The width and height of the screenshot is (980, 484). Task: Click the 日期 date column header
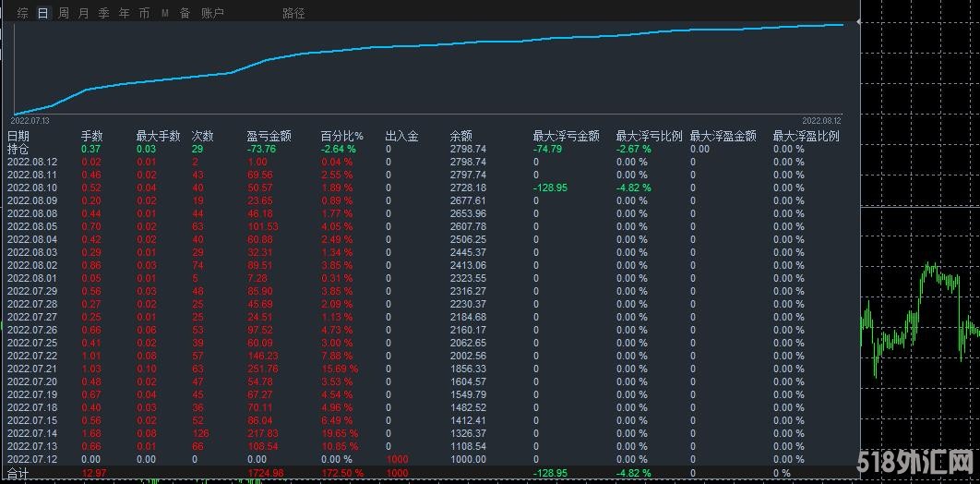pyautogui.click(x=18, y=136)
